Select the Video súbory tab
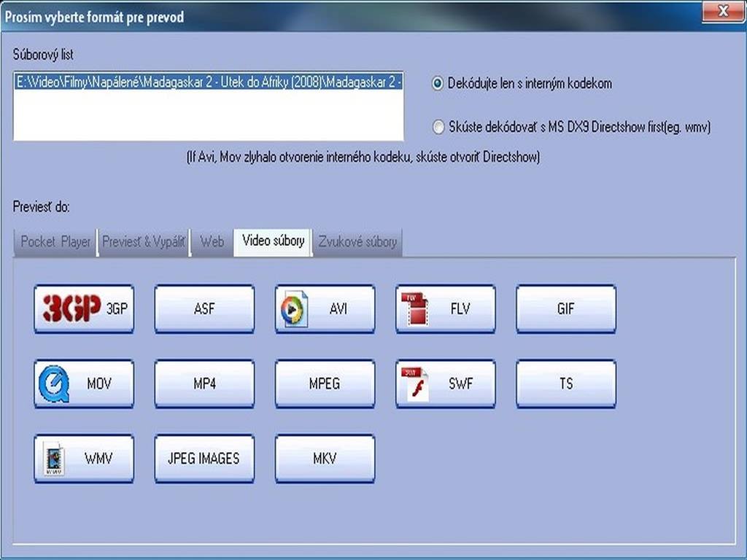 tap(273, 241)
